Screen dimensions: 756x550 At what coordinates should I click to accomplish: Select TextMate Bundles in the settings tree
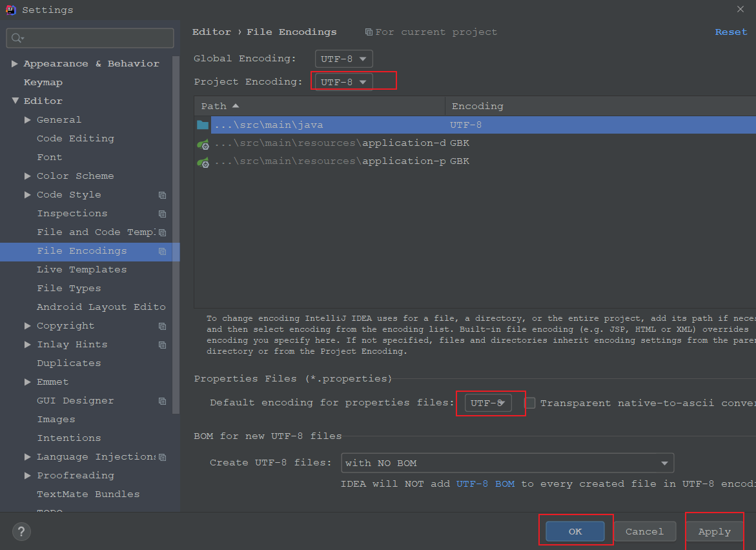(x=88, y=494)
